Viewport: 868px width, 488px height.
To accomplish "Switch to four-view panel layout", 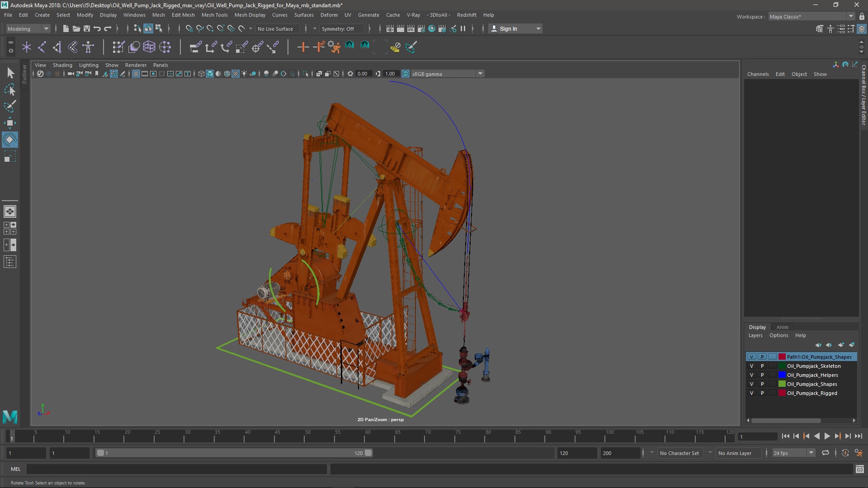I will pos(10,228).
